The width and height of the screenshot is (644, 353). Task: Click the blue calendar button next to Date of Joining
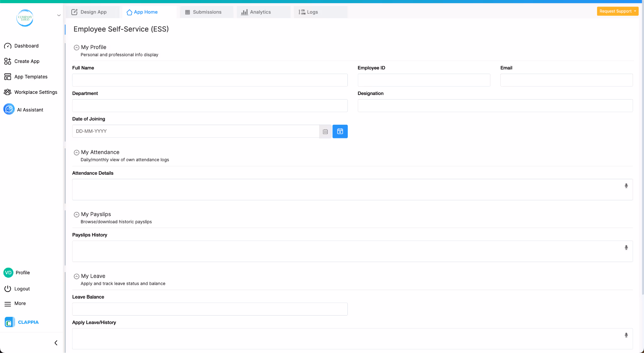pyautogui.click(x=340, y=131)
